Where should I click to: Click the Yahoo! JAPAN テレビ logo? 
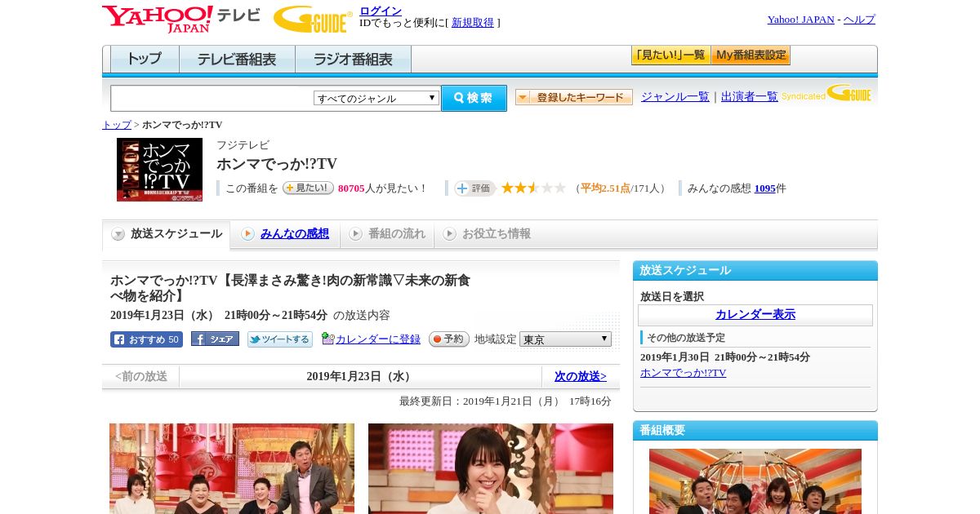pyautogui.click(x=181, y=19)
